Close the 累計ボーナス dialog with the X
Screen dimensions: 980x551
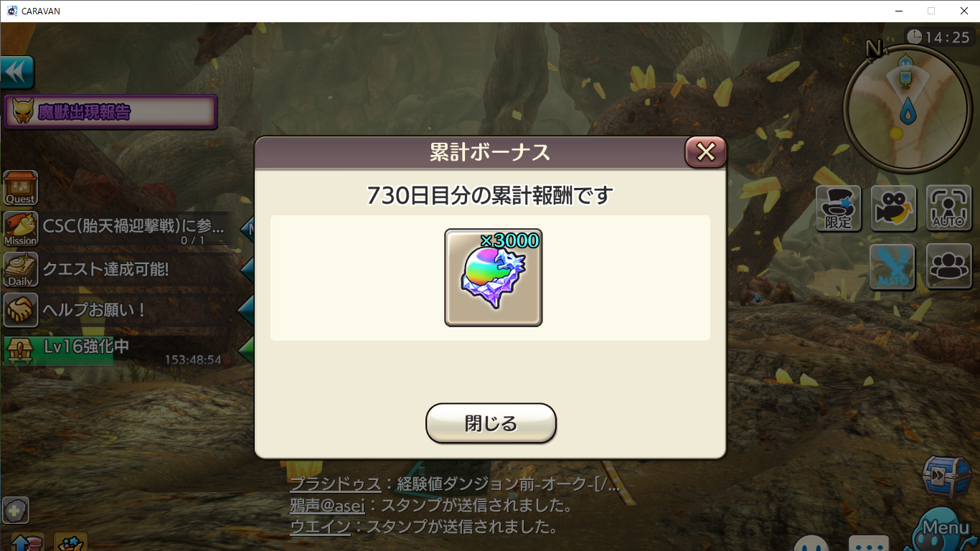[x=706, y=151]
